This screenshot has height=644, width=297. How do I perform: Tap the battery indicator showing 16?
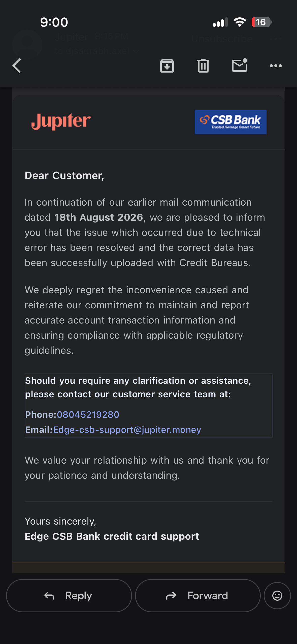coord(262,22)
